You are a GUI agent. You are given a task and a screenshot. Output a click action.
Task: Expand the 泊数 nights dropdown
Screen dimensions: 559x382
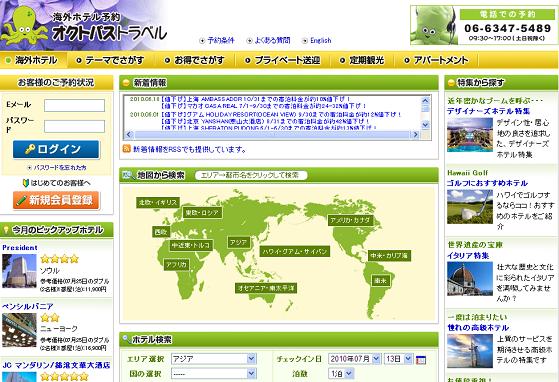coord(341,373)
